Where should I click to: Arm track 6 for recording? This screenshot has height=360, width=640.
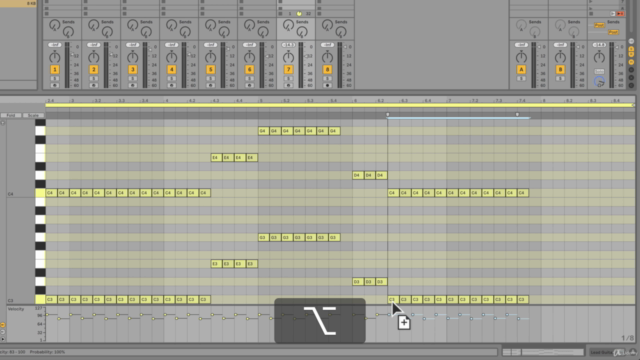point(249,85)
